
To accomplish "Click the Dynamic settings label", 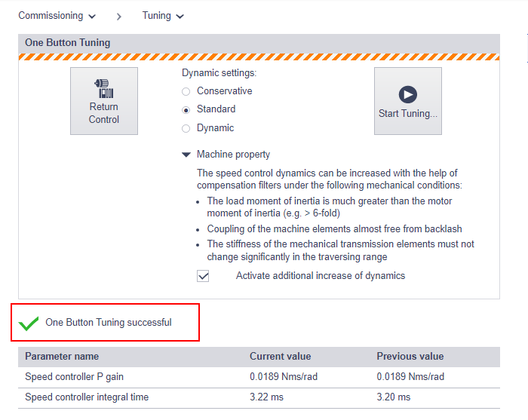I will [219, 73].
